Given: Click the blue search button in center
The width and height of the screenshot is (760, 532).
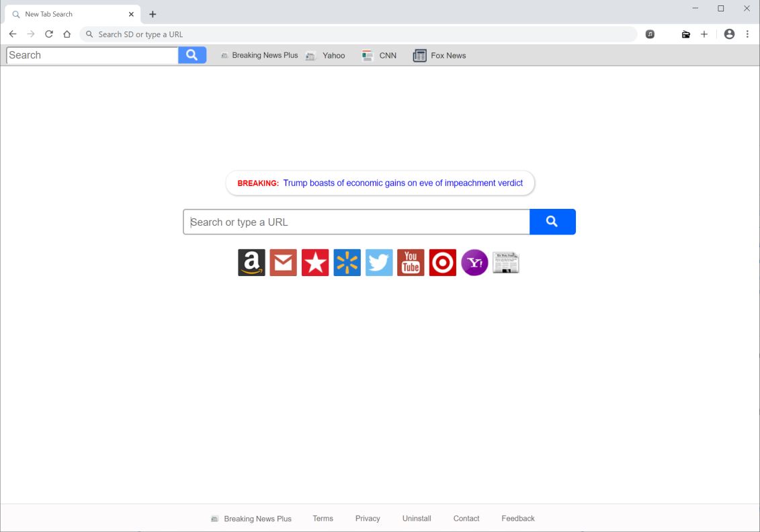Looking at the screenshot, I should pyautogui.click(x=552, y=222).
